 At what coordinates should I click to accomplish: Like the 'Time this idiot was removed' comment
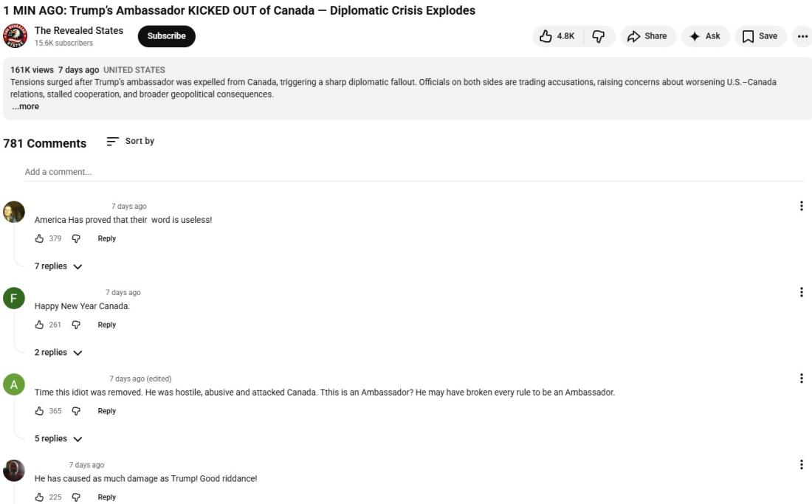tap(40, 411)
